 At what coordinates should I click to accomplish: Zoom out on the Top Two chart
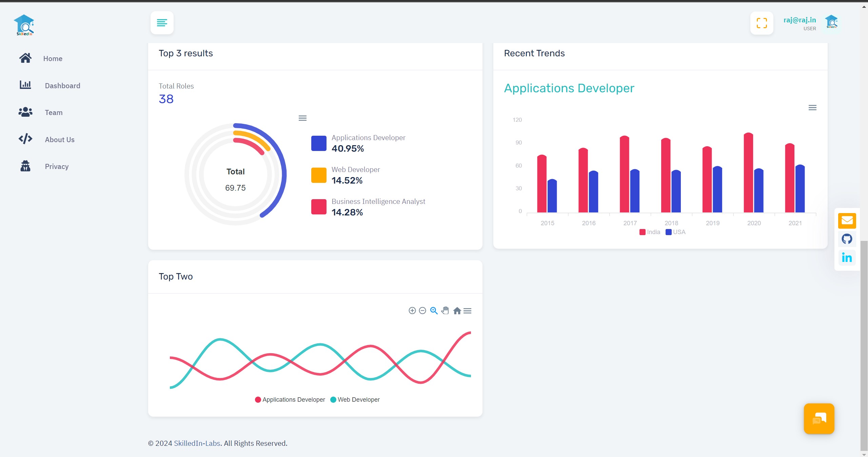[x=422, y=310]
